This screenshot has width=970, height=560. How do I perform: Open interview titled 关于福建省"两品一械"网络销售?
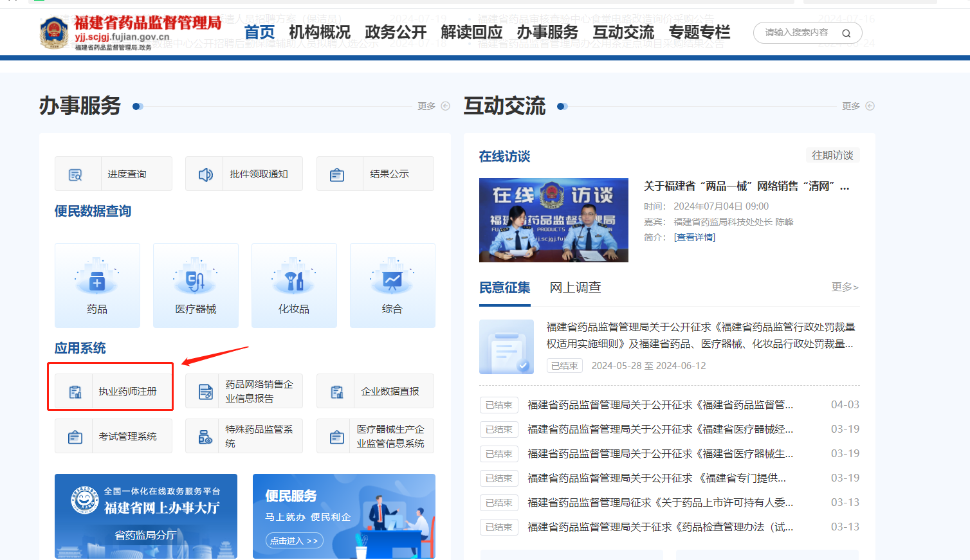(x=747, y=186)
